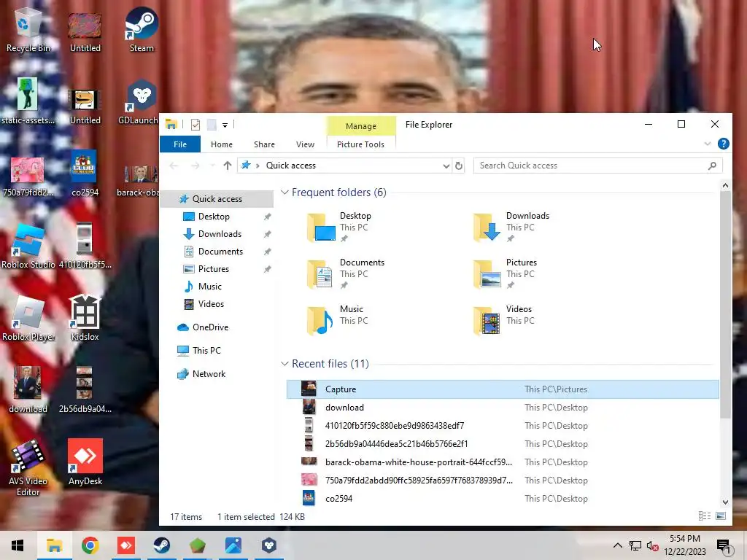
Task: Select the AnyDesk desktop shortcut
Action: (x=85, y=462)
